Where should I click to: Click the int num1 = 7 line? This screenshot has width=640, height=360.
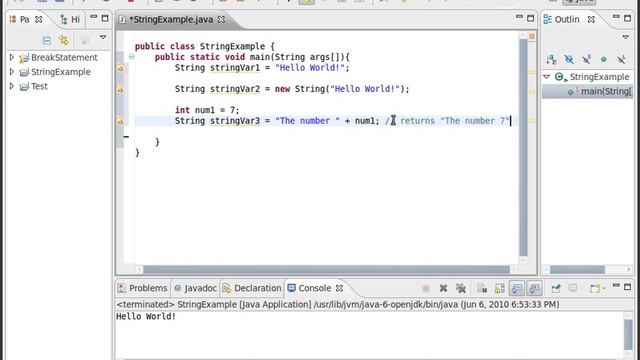tap(207, 110)
